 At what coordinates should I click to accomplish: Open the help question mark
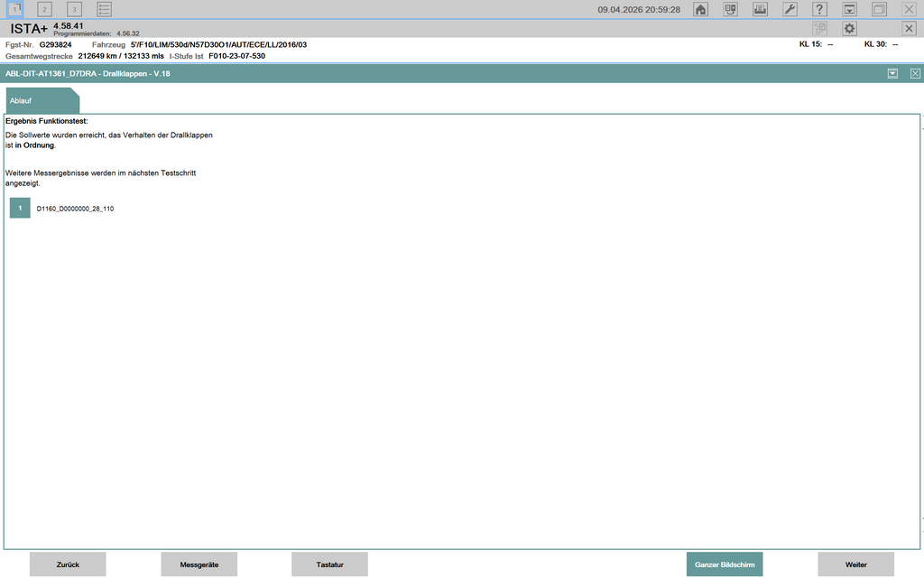(819, 9)
